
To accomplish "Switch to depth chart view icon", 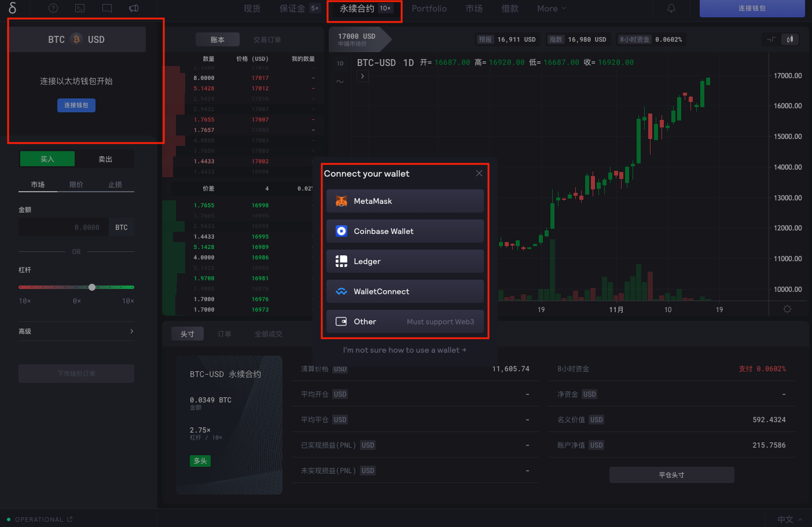I will [x=771, y=39].
